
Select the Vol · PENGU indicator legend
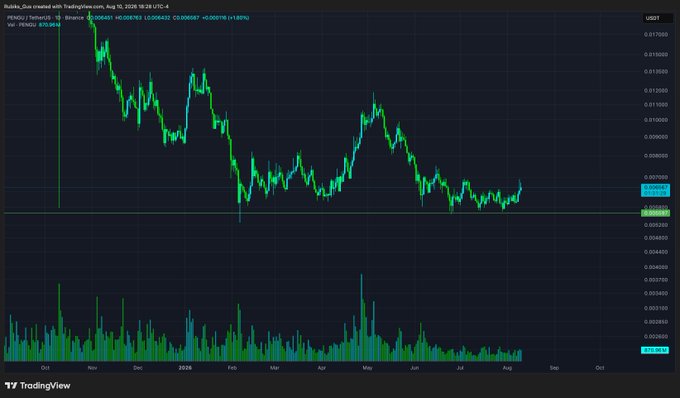[x=22, y=25]
